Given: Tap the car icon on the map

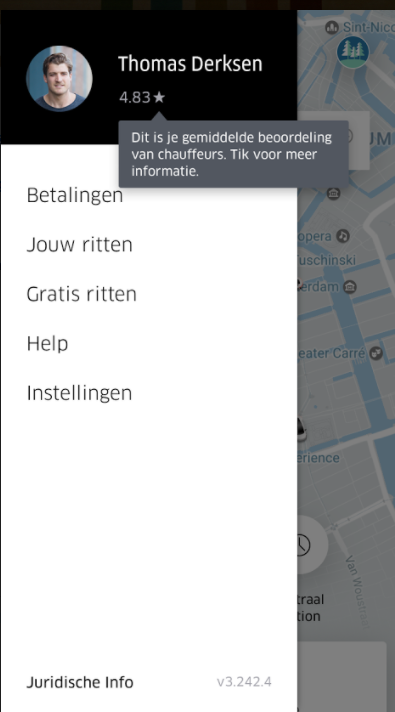Looking at the screenshot, I should pyautogui.click(x=301, y=429).
